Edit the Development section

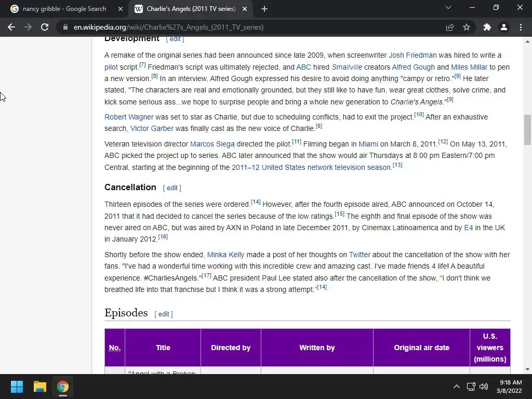(x=175, y=39)
